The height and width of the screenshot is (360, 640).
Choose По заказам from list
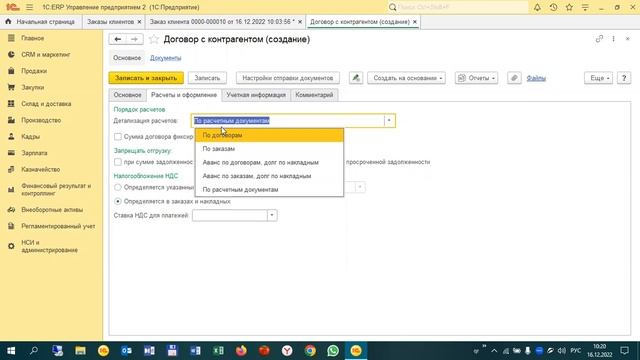tap(269, 149)
